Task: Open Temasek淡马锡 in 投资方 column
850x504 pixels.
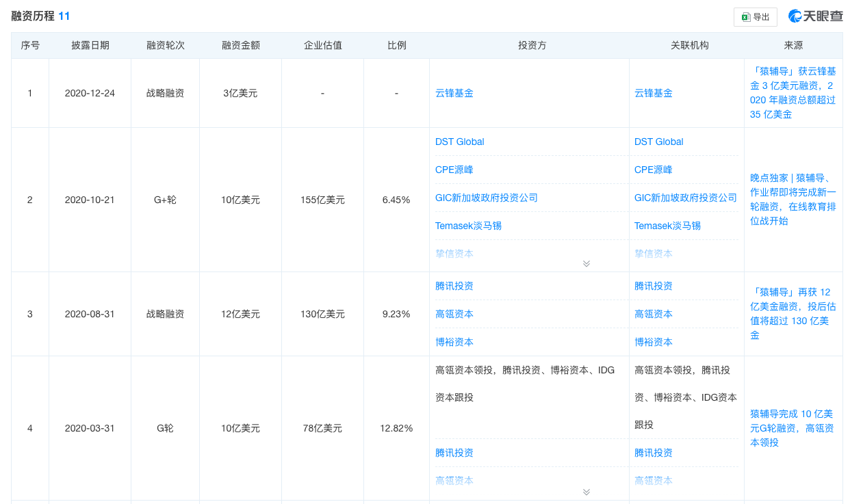Action: click(469, 226)
